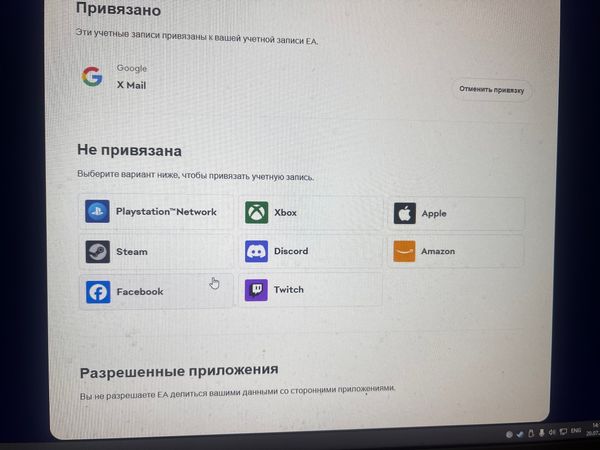Image resolution: width=600 pixels, height=450 pixels.
Task: Link account using Discord label
Action: (x=291, y=251)
